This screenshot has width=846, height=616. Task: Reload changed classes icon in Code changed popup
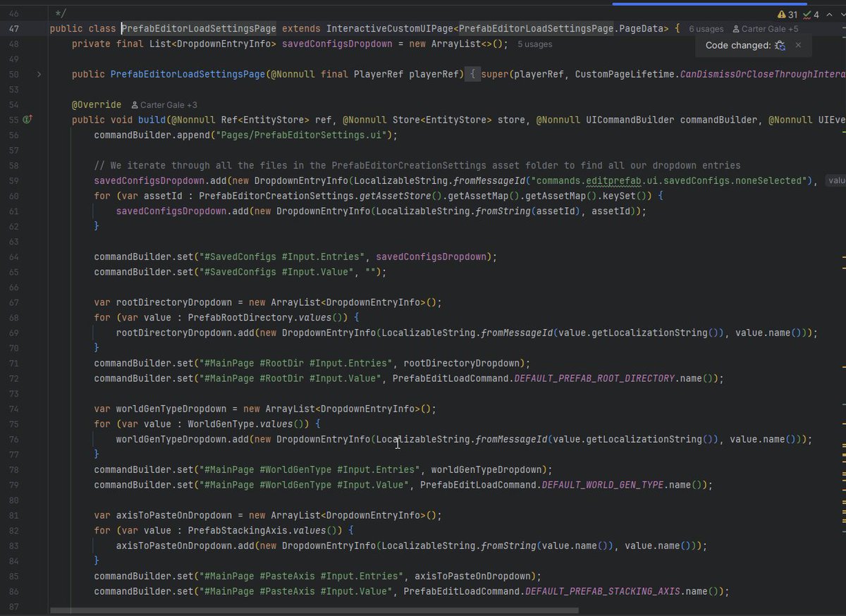pos(780,45)
